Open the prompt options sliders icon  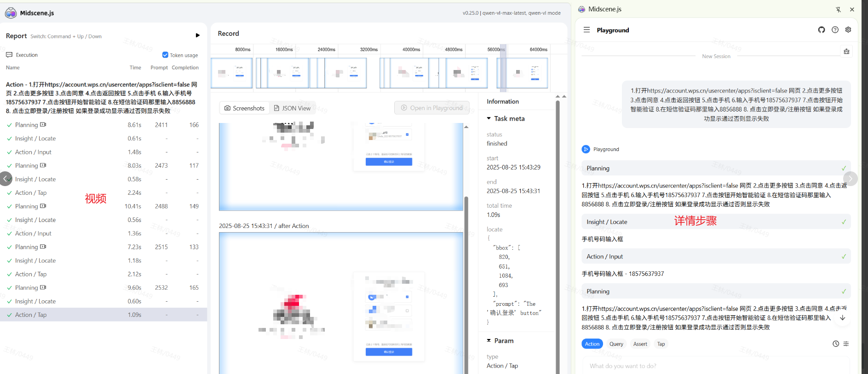click(846, 344)
